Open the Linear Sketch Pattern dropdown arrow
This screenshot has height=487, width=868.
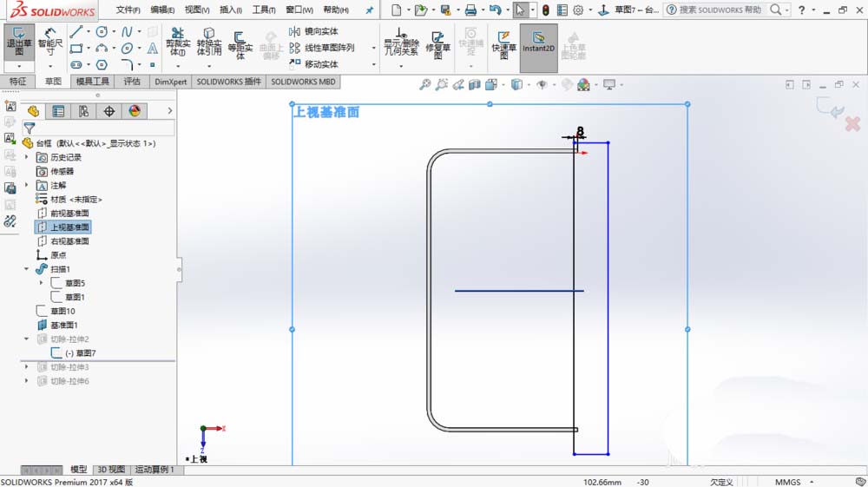coord(373,48)
